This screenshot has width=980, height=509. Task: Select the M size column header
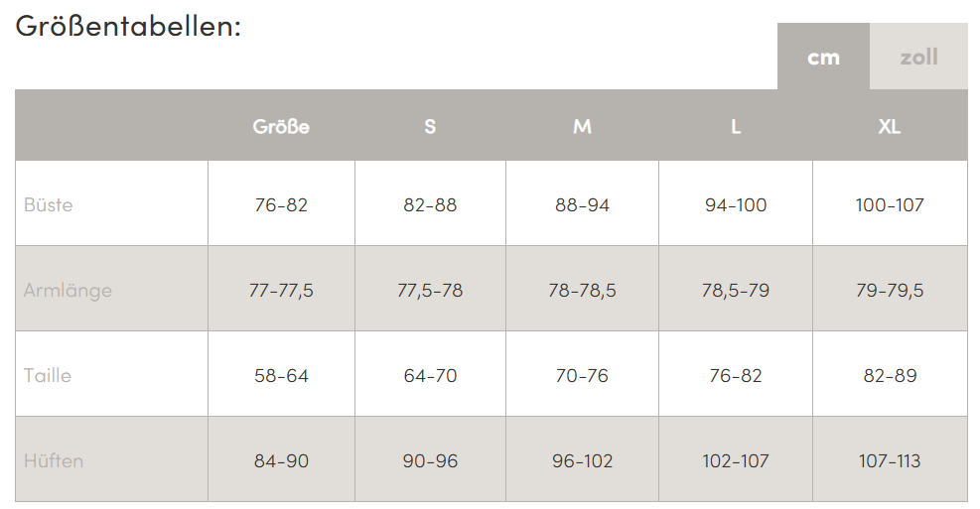[x=582, y=127]
